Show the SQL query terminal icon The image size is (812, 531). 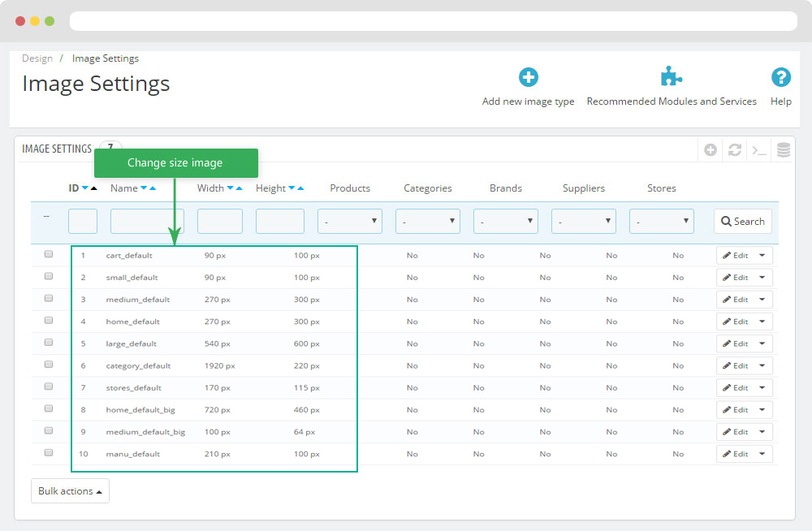[759, 150]
